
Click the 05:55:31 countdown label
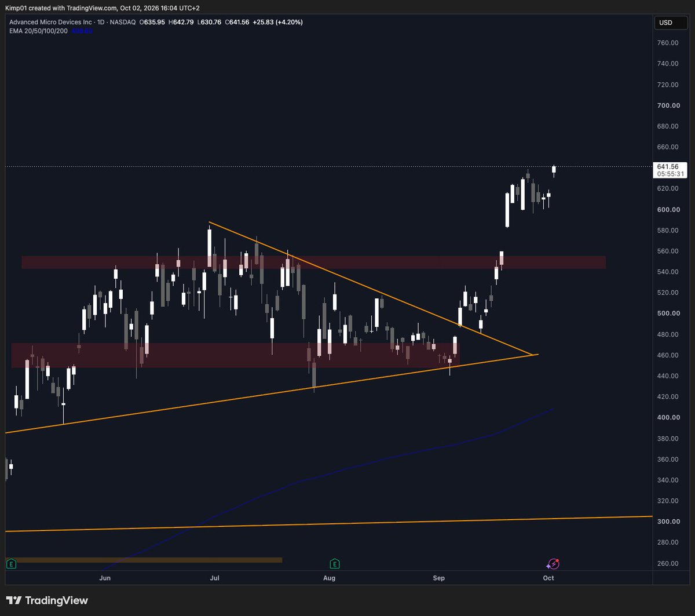click(x=670, y=174)
